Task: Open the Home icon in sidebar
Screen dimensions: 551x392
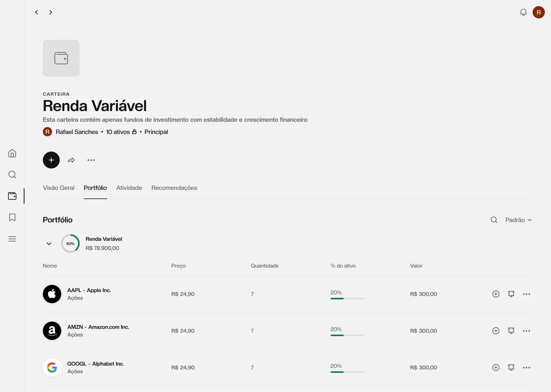Action: (x=12, y=153)
